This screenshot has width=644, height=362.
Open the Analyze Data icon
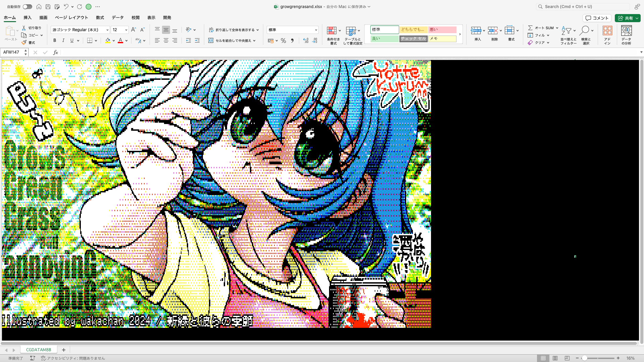(626, 31)
